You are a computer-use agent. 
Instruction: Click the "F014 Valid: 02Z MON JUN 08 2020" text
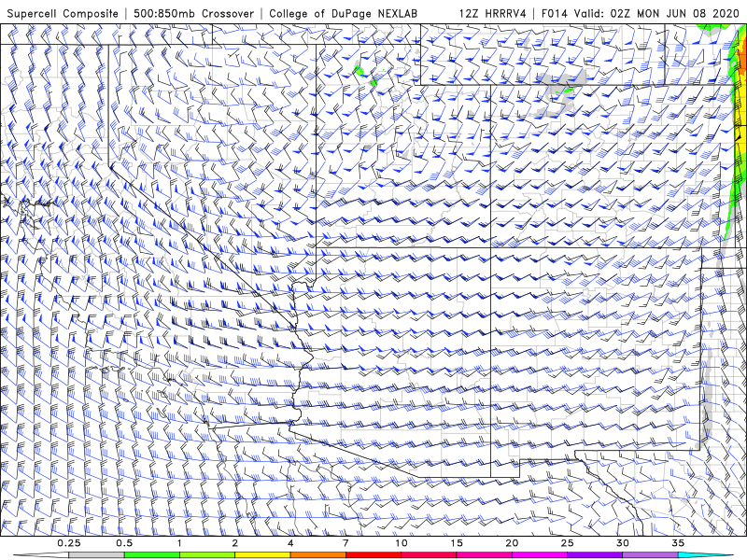click(x=641, y=13)
